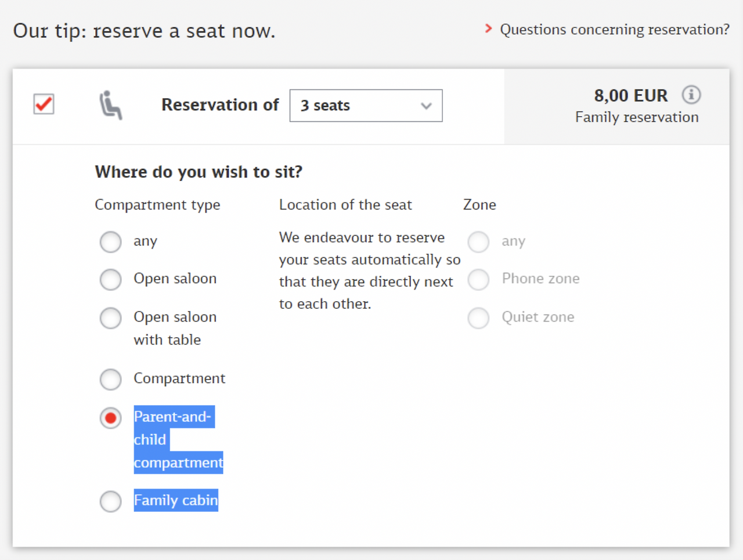Screen dimensions: 743x560
Task: Select the 'any' zone radio button
Action: pyautogui.click(x=478, y=241)
